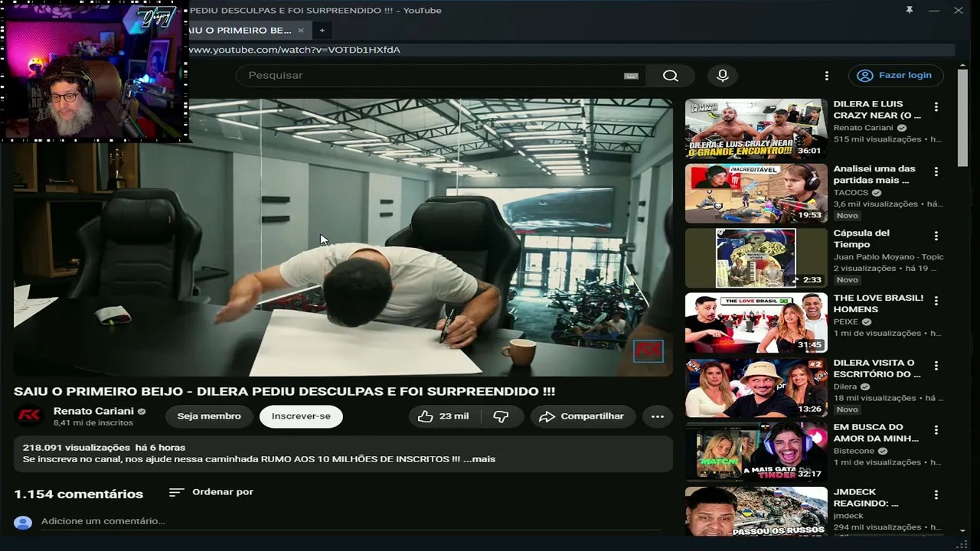Viewport: 980px width, 551px height.
Task: Open Bistecone channel link
Action: [x=854, y=452]
